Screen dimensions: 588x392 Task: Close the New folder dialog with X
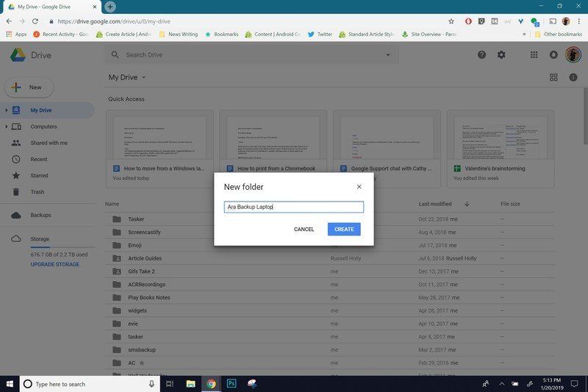point(359,187)
